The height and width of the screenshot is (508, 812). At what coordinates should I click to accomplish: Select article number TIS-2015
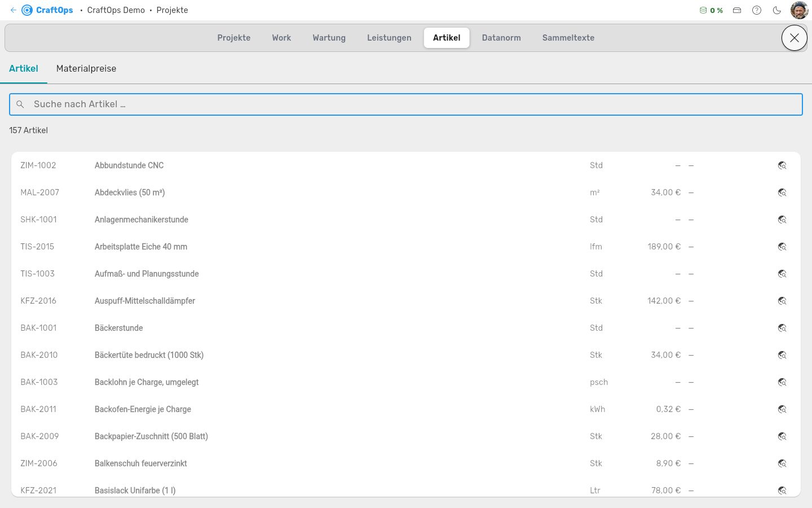(37, 247)
